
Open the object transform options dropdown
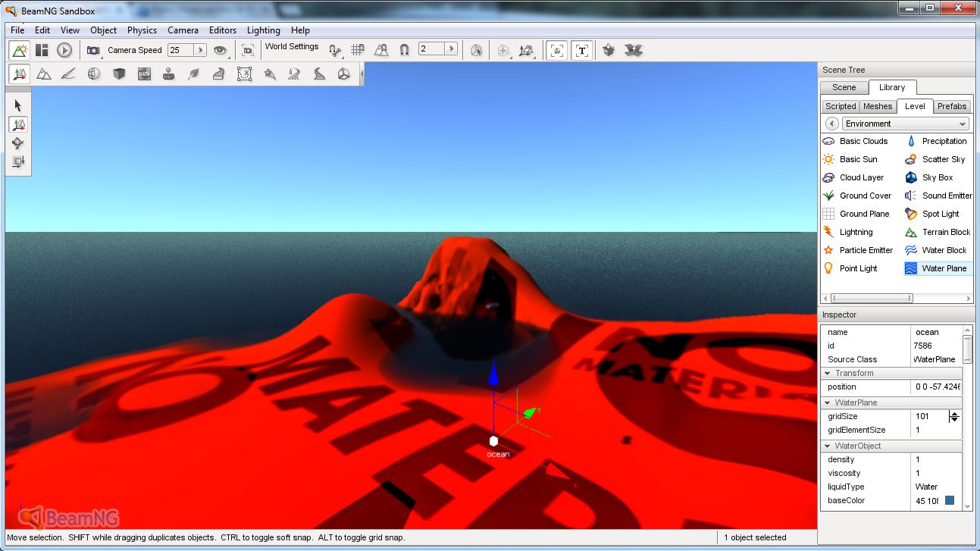click(527, 51)
